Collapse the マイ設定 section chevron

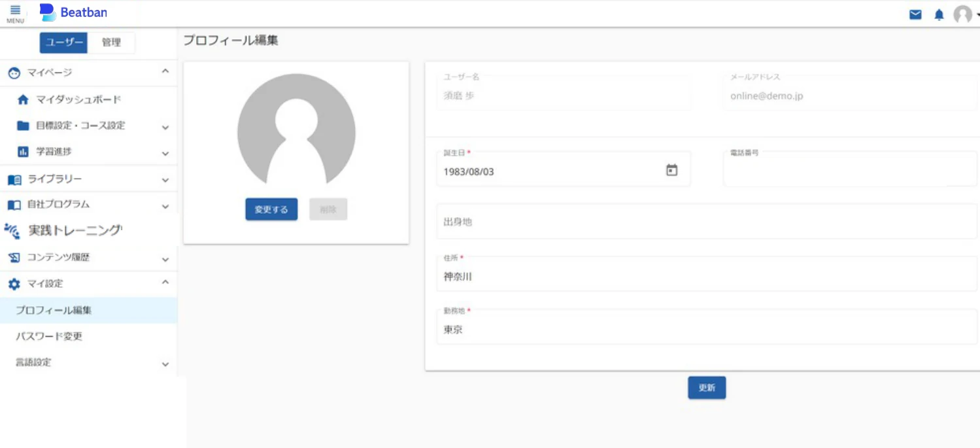click(x=165, y=283)
